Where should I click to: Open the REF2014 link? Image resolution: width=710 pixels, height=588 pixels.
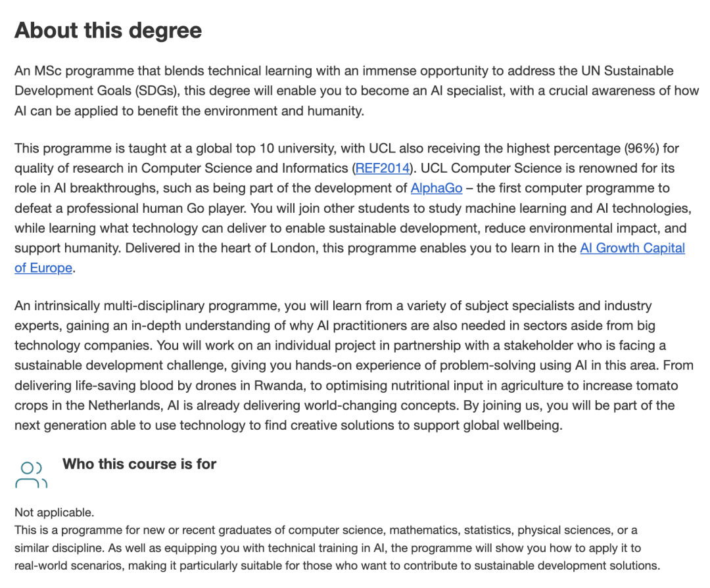pos(383,168)
